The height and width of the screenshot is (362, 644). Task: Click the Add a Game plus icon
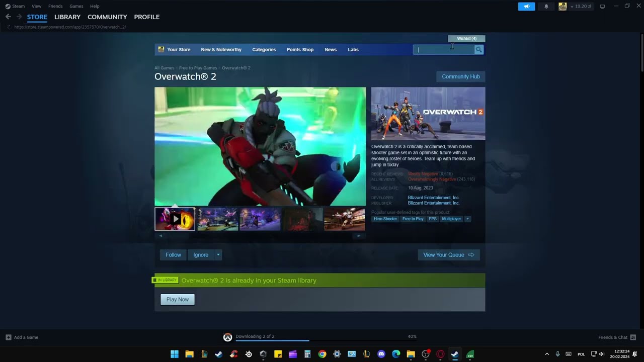(x=8, y=337)
